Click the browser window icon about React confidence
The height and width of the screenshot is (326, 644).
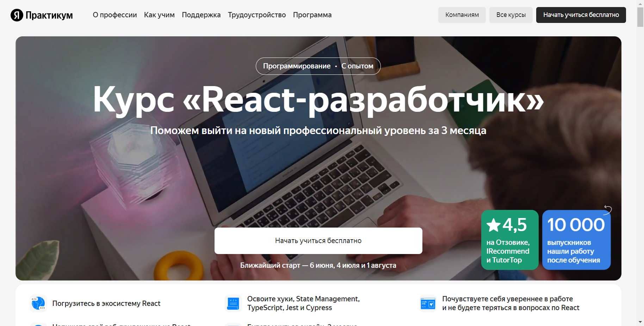pos(427,303)
